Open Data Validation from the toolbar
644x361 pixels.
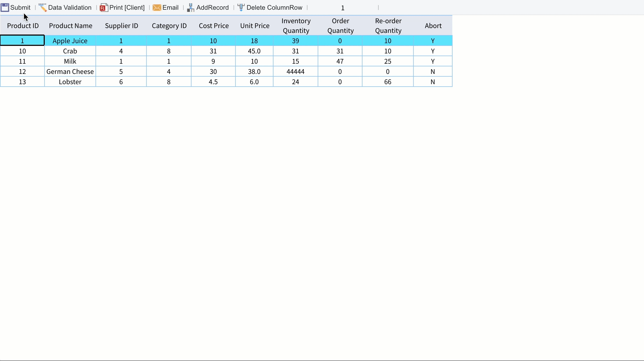coord(70,8)
